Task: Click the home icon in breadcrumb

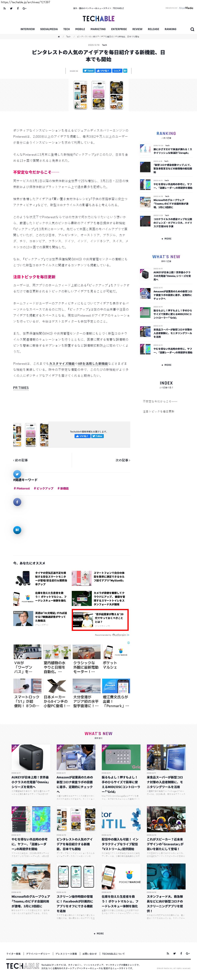Action: point(59,37)
